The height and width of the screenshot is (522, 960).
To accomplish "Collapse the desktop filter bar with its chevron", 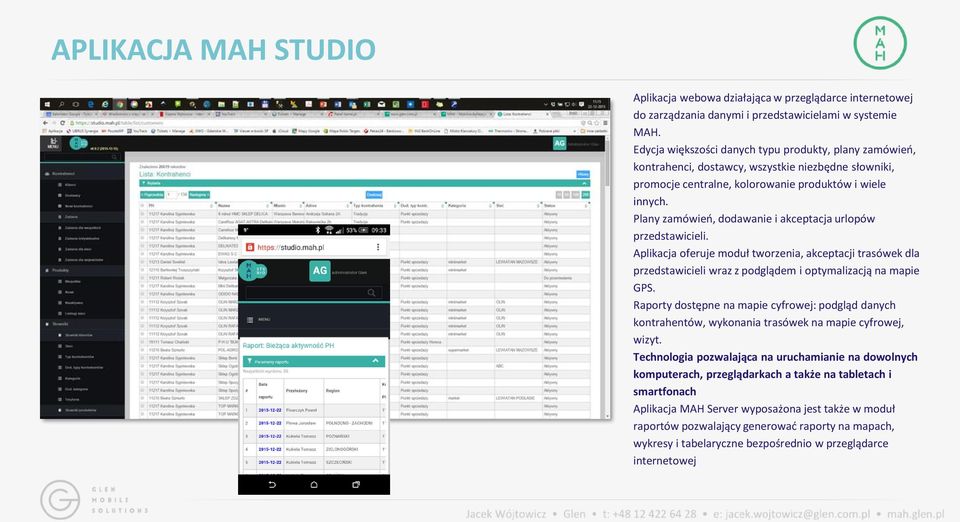I will tap(585, 183).
